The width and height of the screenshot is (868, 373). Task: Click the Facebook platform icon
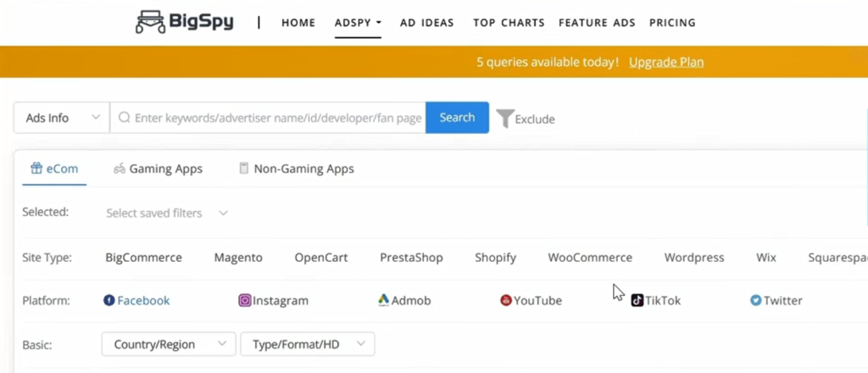109,300
